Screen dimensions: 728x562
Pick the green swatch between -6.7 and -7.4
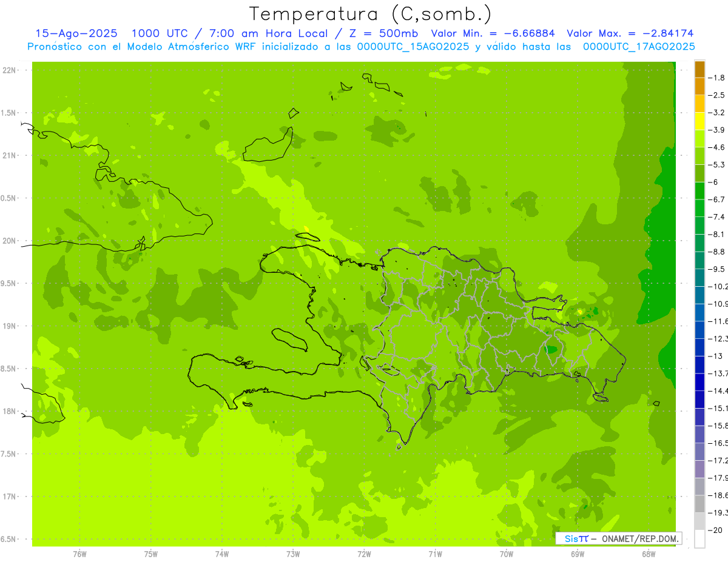(699, 208)
